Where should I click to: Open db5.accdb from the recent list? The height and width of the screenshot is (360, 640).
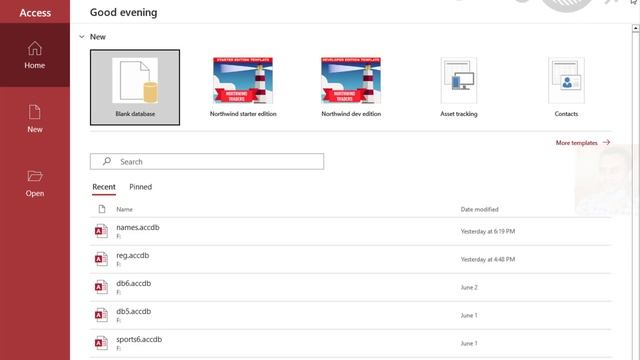[351, 316]
